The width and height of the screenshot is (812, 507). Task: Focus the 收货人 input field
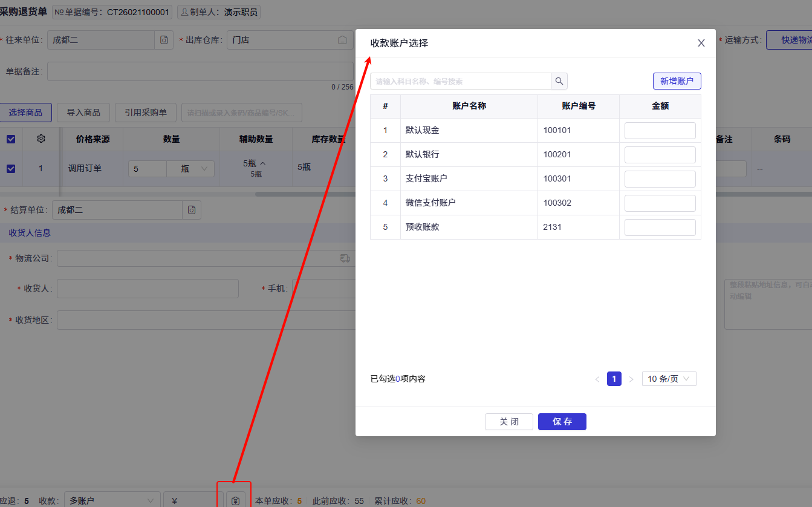[148, 289]
